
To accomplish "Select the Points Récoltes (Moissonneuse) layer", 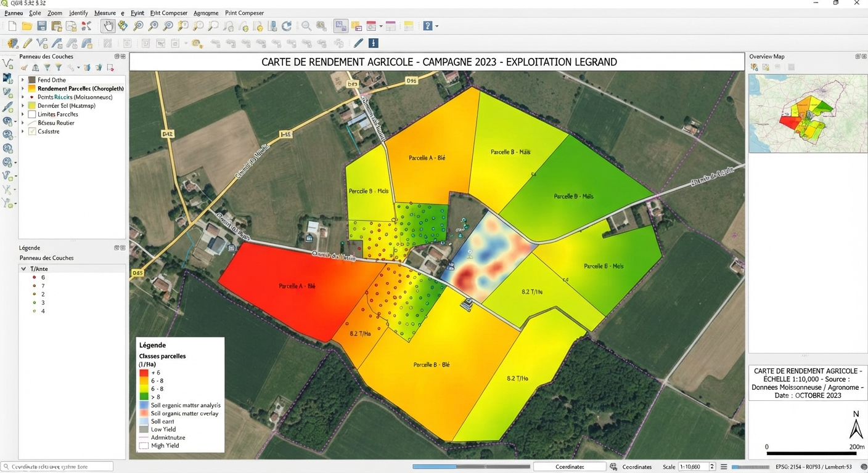I will tap(75, 97).
